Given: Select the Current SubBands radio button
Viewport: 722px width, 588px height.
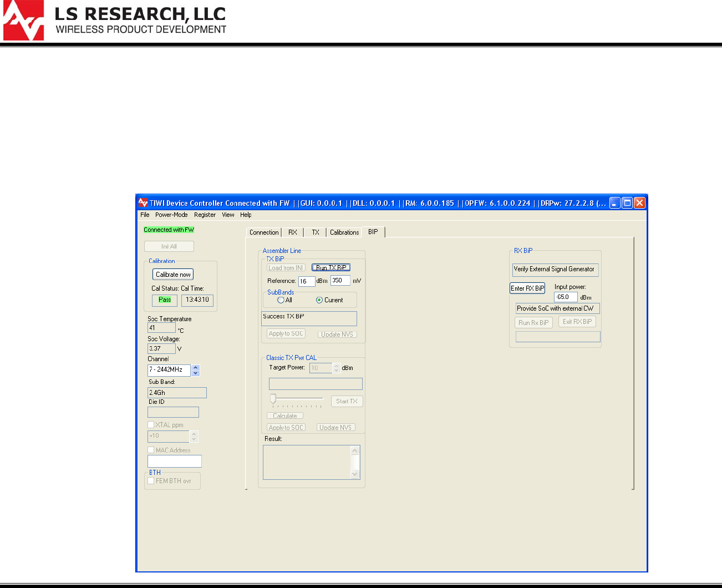Looking at the screenshot, I should click(x=319, y=300).
